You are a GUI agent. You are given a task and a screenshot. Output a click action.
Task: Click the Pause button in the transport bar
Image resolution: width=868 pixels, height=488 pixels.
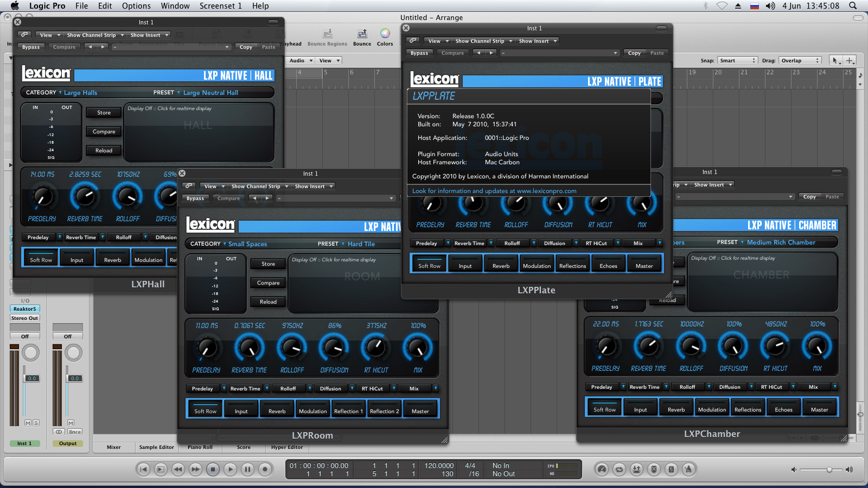pos(247,470)
